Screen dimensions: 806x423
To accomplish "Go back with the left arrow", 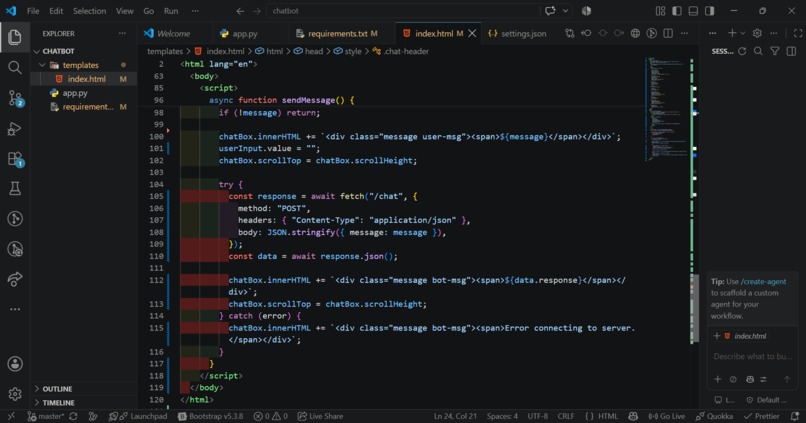I will click(240, 11).
